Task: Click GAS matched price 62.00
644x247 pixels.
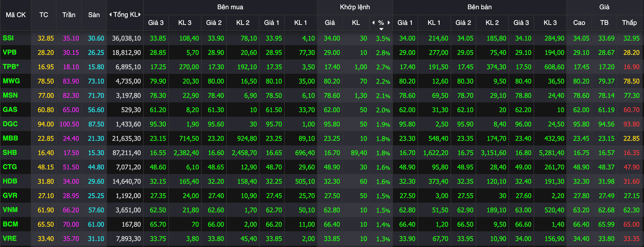Action: 329,110
